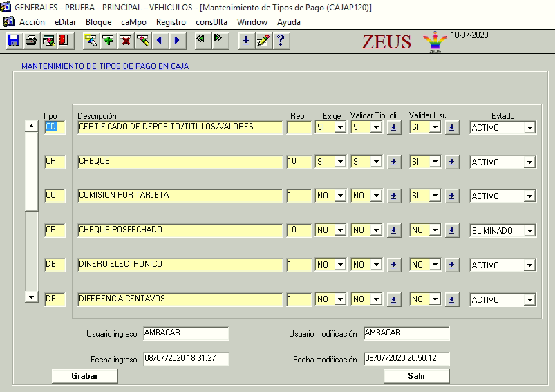The height and width of the screenshot is (392, 555).
Task: Expand Estado dropdown for CHEQUE POSFECHADO
Action: pyautogui.click(x=529, y=231)
